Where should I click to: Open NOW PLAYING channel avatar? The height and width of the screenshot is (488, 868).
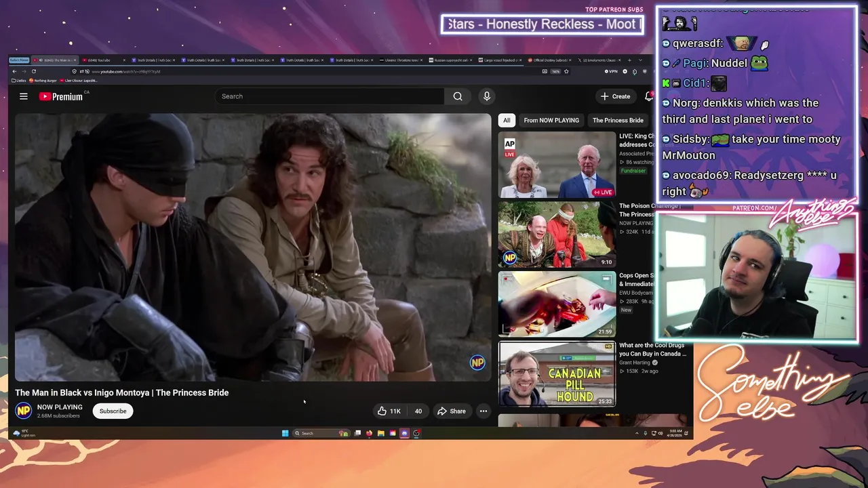pyautogui.click(x=24, y=410)
